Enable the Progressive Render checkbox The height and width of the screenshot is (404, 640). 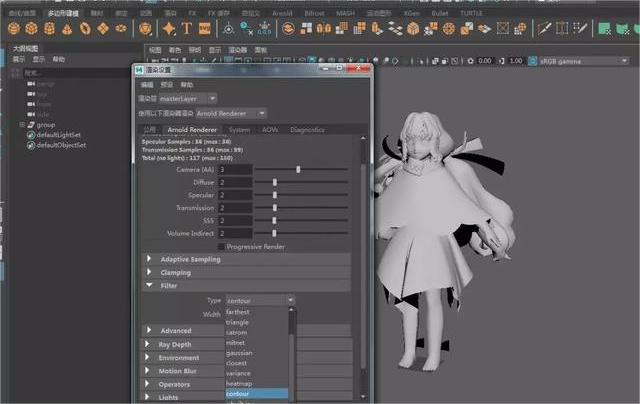click(221, 246)
